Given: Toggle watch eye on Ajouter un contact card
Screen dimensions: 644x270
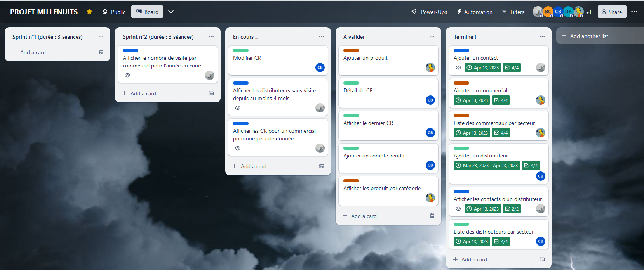Looking at the screenshot, I should pyautogui.click(x=458, y=67).
